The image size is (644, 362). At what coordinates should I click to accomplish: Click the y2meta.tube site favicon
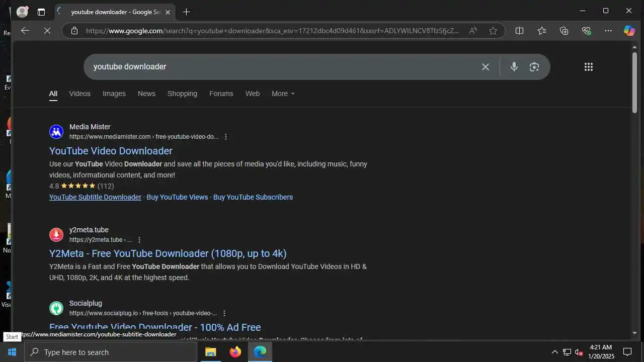point(56,235)
